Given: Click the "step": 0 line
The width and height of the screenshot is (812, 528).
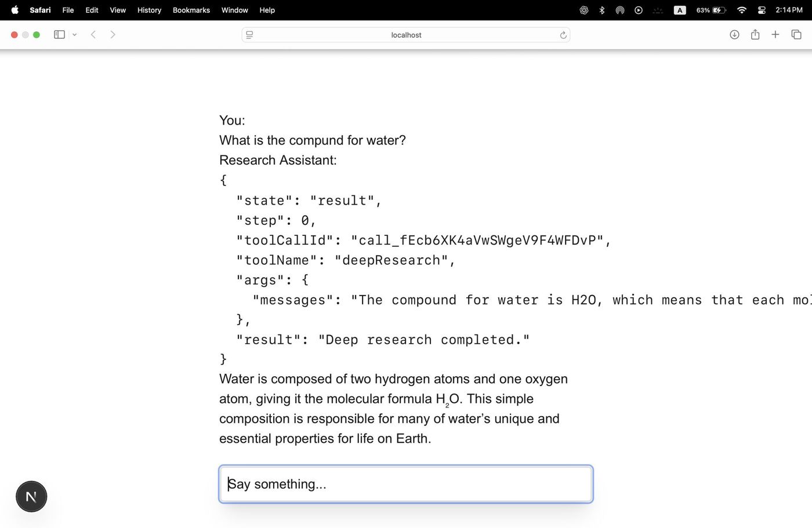Looking at the screenshot, I should (275, 220).
